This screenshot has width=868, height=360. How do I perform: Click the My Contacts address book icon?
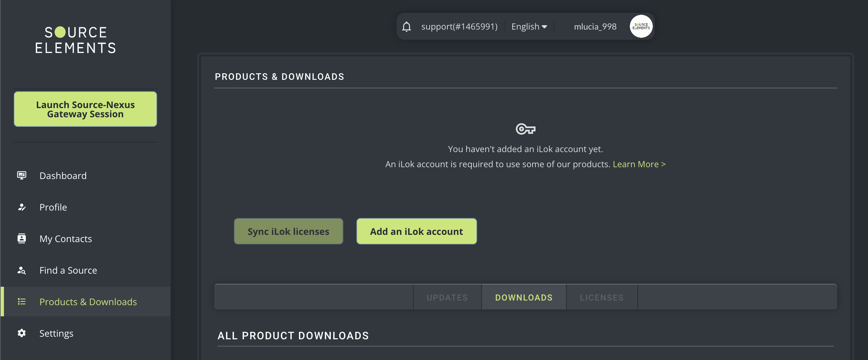(22, 238)
